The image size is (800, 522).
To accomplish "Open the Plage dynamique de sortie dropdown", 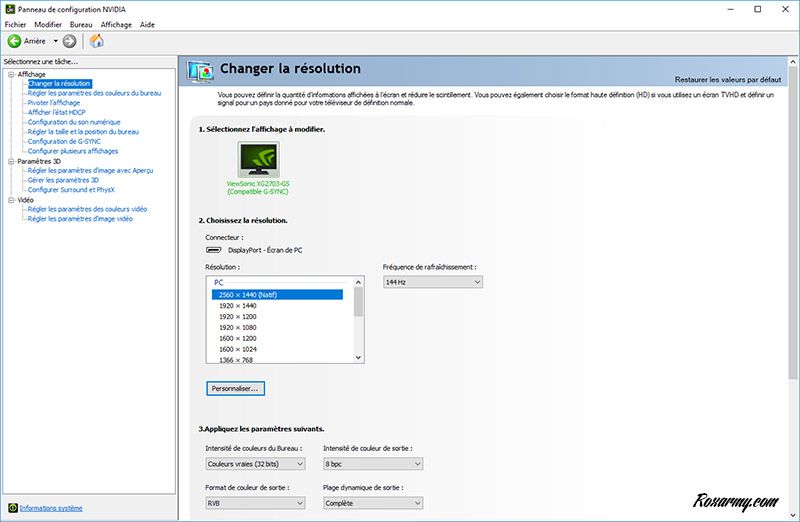I will [x=372, y=503].
